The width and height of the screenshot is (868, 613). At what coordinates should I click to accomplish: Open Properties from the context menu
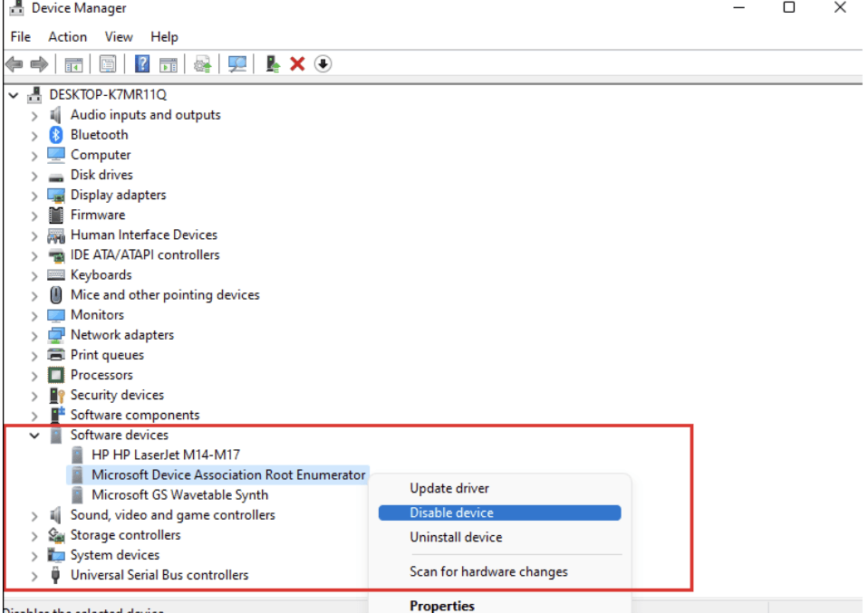click(x=442, y=605)
